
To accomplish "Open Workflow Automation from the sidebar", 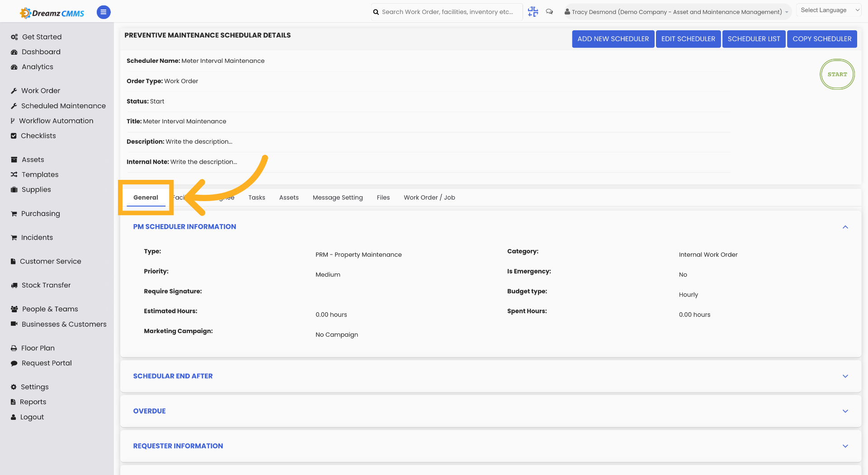I will point(56,121).
